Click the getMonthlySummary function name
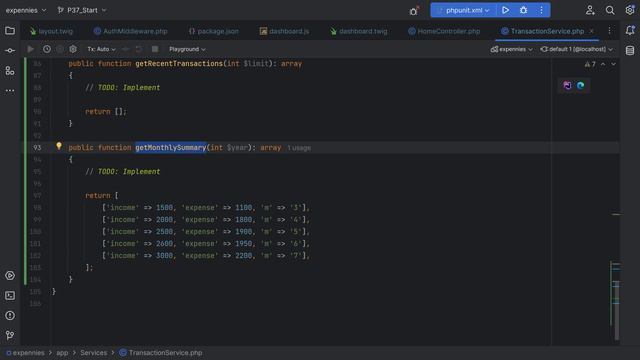The width and height of the screenshot is (640, 360). (171, 147)
